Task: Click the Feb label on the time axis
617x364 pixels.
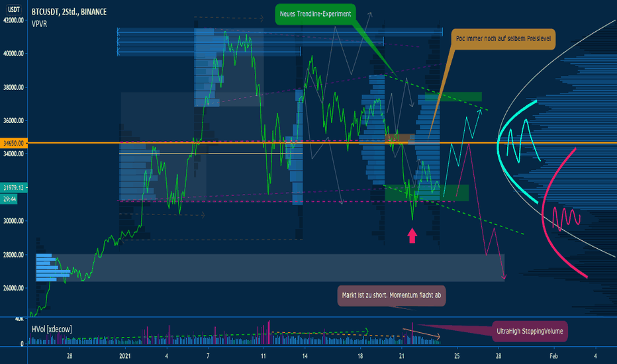Action: click(x=553, y=356)
